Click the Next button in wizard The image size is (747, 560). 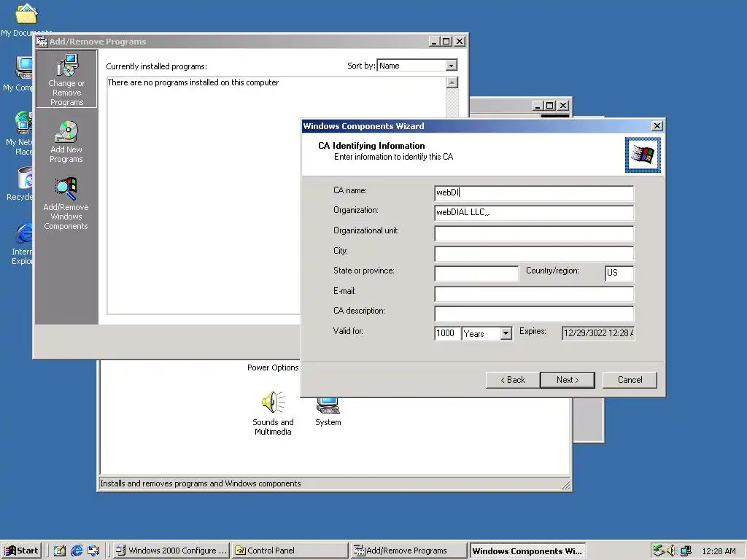(x=568, y=380)
